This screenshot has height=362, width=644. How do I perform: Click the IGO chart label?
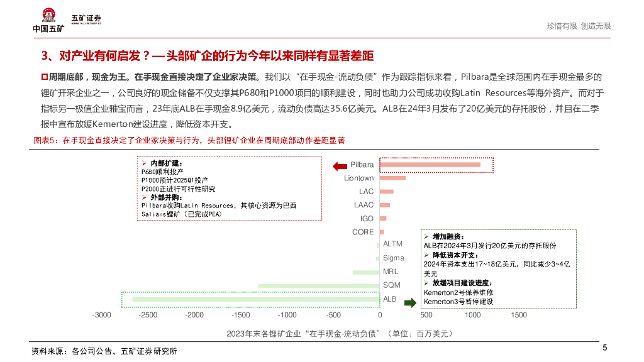click(x=367, y=219)
